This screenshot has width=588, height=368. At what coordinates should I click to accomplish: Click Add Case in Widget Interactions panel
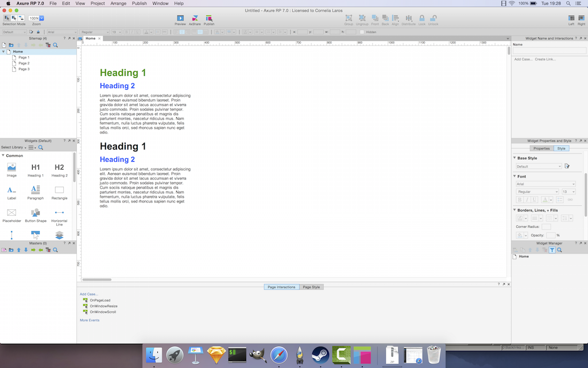click(523, 59)
